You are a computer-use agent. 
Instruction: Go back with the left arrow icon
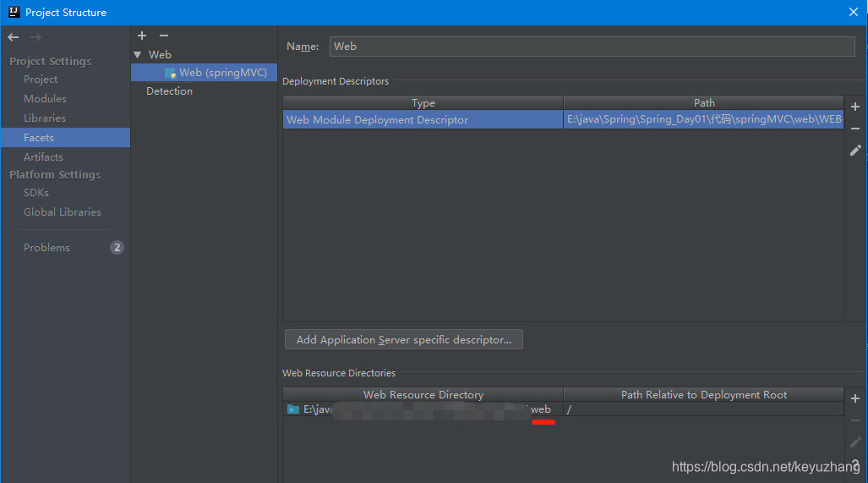pos(14,37)
